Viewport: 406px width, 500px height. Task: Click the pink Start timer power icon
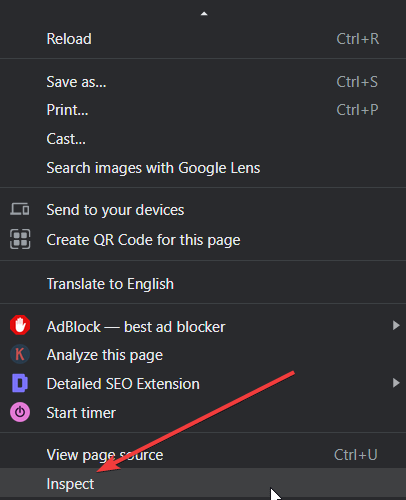click(20, 412)
